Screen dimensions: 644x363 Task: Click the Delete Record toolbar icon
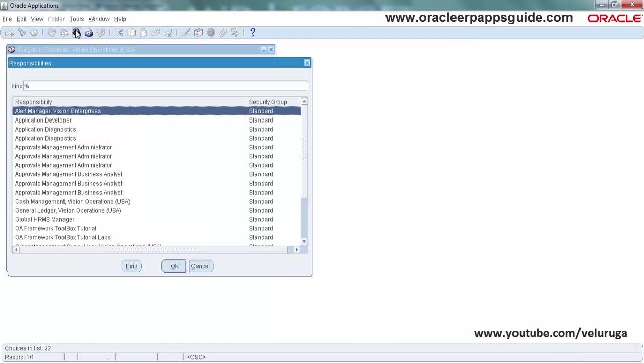pos(168,33)
